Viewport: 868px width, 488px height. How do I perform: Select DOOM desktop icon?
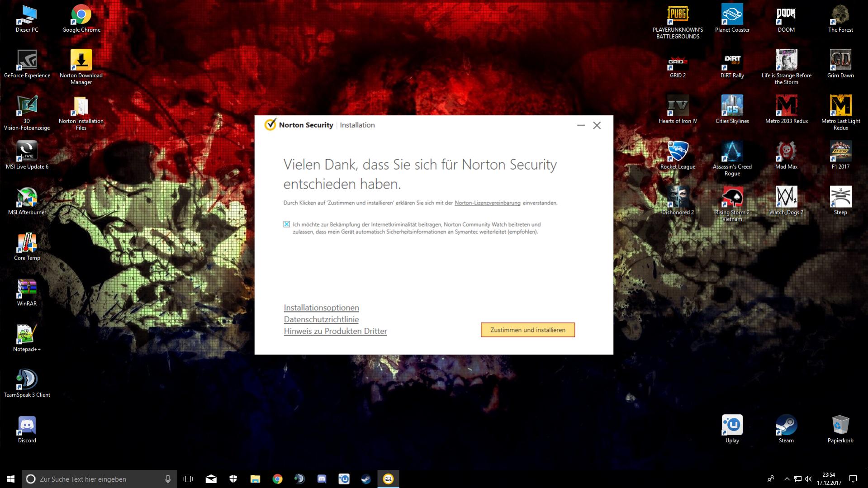coord(787,19)
